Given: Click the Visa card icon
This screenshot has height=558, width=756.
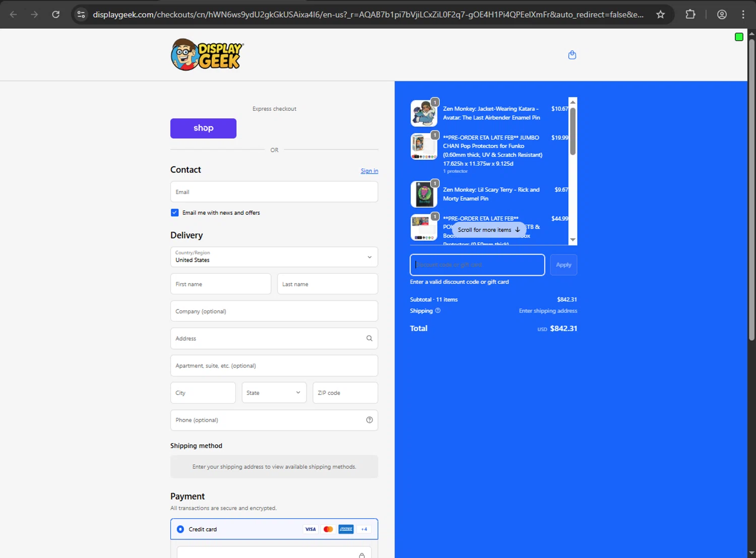Looking at the screenshot, I should click(310, 529).
